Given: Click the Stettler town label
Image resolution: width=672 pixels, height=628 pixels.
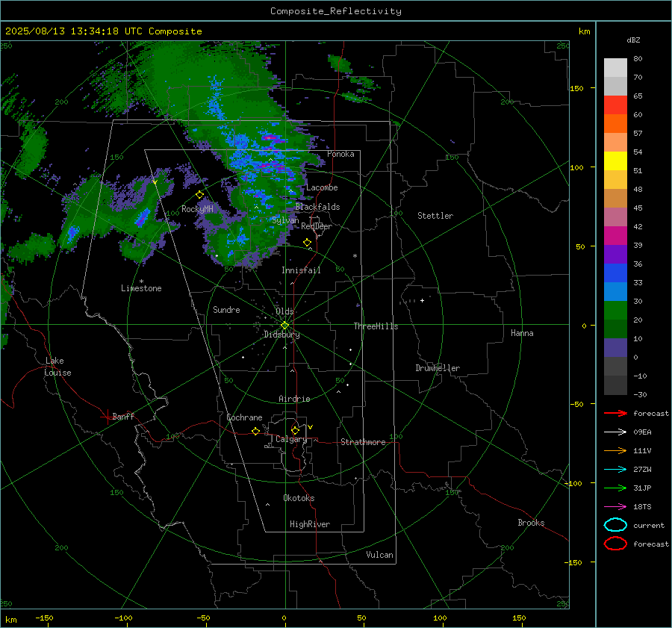Looking at the screenshot, I should tap(435, 216).
